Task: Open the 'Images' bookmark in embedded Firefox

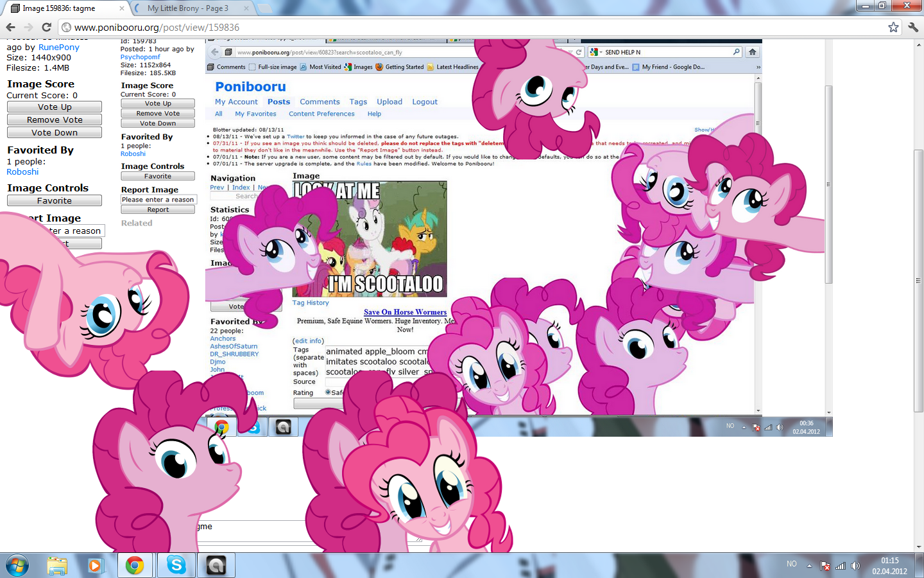Action: pos(358,67)
